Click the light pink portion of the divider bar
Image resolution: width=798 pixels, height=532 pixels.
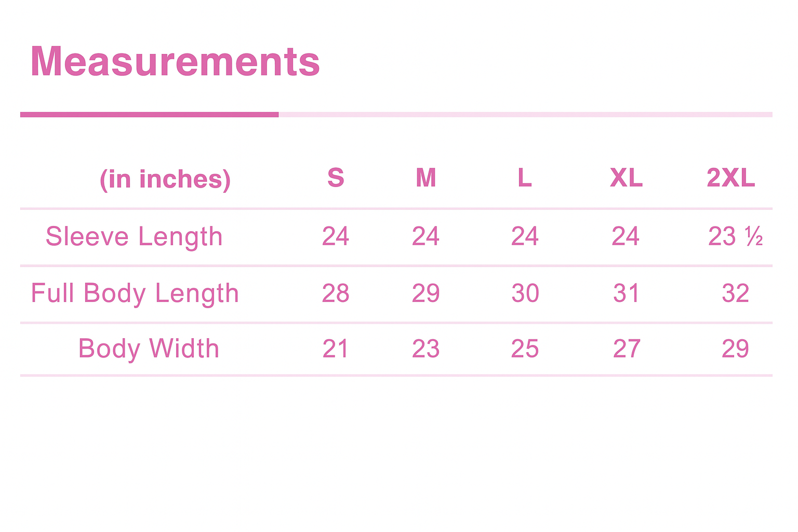pos(525,114)
